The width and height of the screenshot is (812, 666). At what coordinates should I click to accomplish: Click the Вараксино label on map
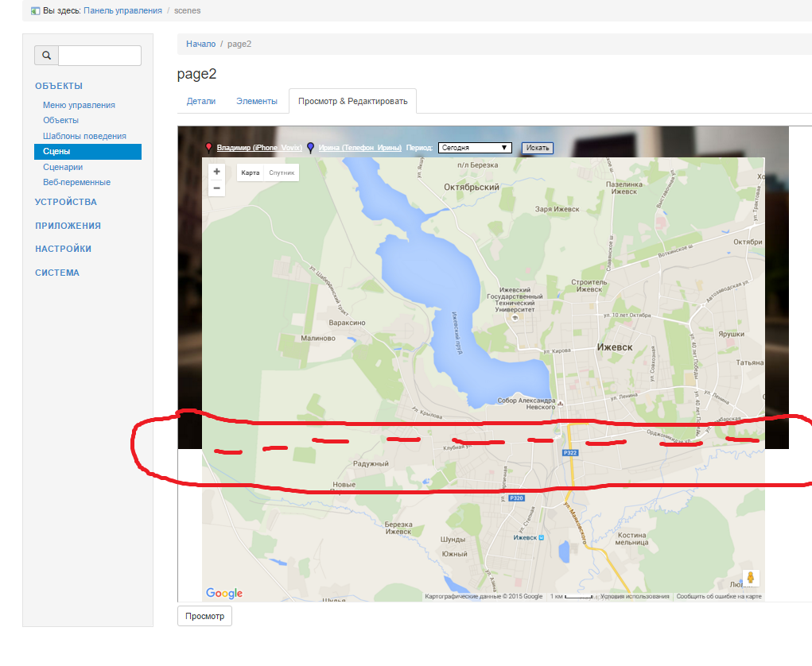point(347,323)
